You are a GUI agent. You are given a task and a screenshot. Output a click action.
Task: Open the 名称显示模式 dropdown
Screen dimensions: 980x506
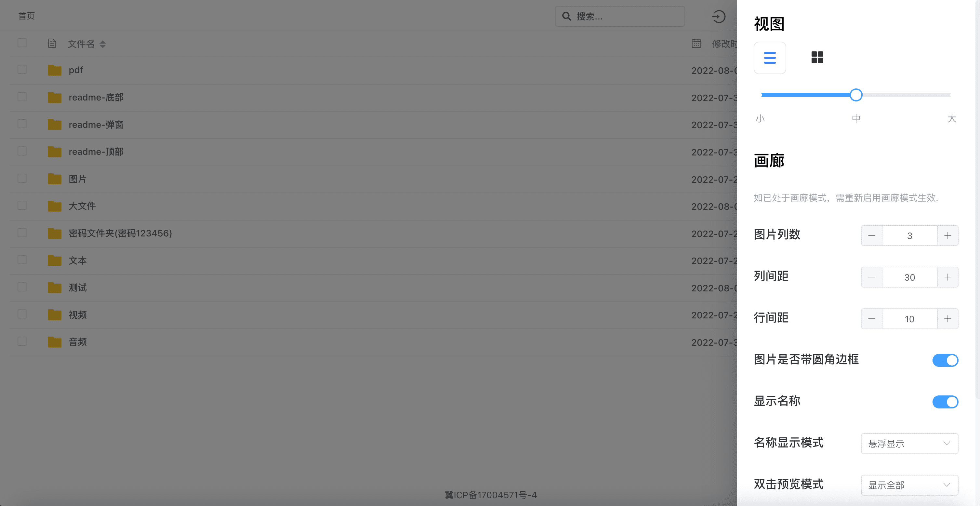pos(909,444)
